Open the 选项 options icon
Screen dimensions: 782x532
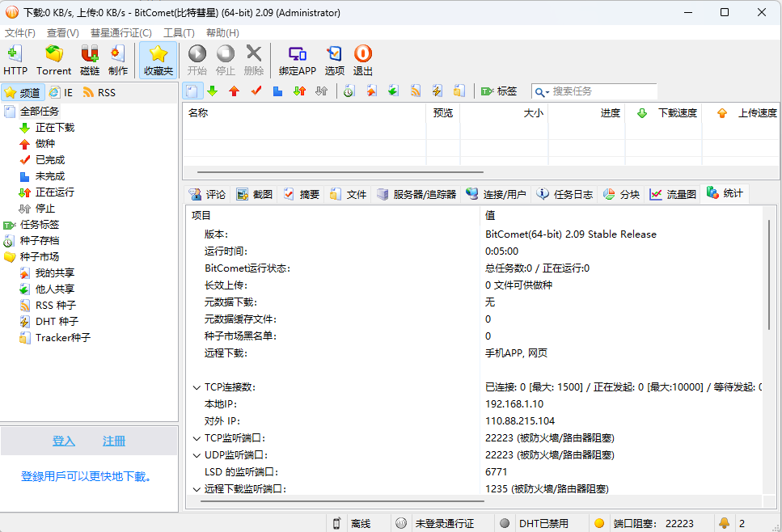(335, 61)
